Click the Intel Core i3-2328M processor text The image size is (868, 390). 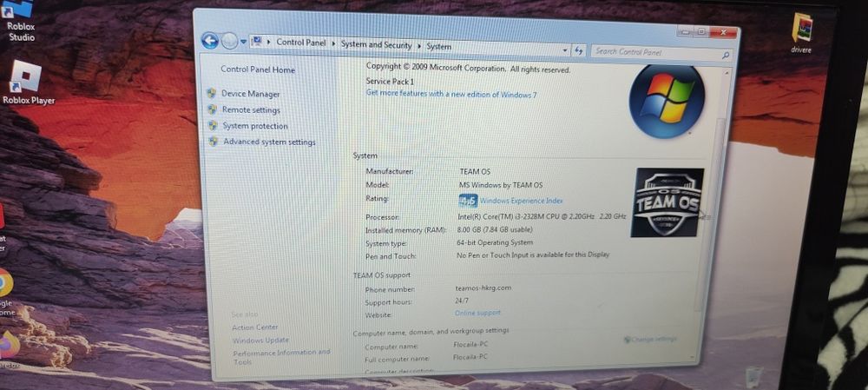click(x=542, y=216)
